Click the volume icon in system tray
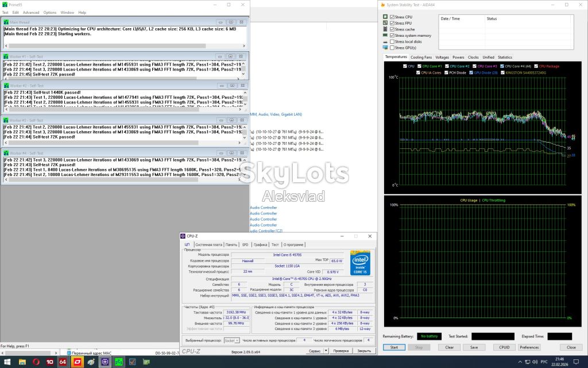 coord(535,362)
